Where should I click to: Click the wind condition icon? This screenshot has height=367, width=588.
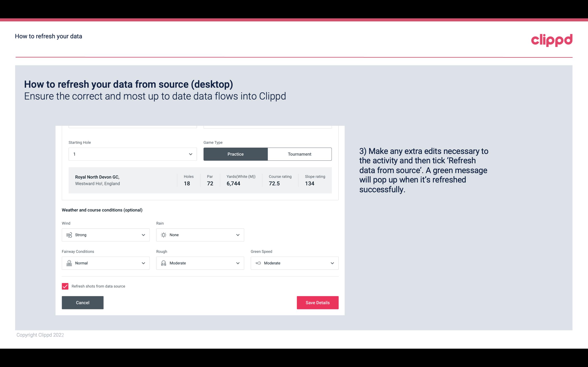click(69, 235)
